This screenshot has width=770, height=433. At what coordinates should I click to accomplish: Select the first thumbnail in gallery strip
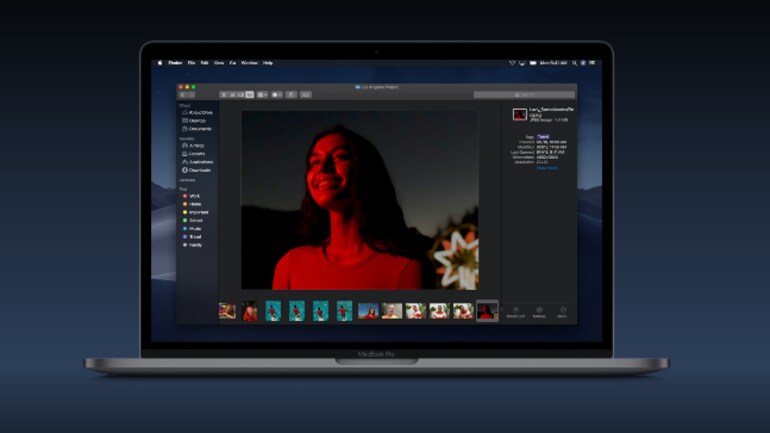pyautogui.click(x=228, y=311)
